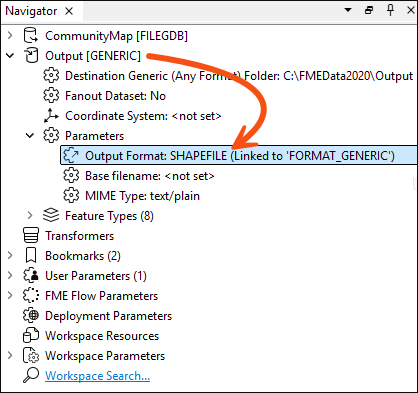Expand the User Parameters (1) node
Image resolution: width=418 pixels, height=393 pixels.
10,275
